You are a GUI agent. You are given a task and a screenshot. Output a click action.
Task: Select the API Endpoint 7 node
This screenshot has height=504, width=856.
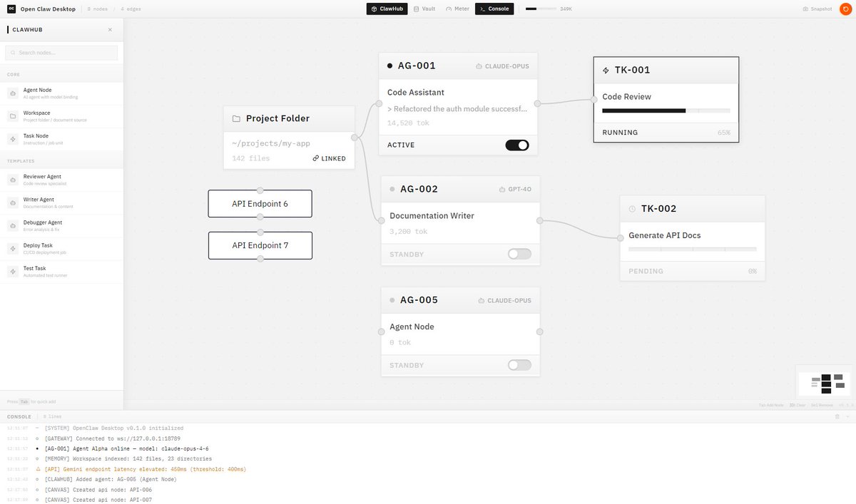[260, 245]
